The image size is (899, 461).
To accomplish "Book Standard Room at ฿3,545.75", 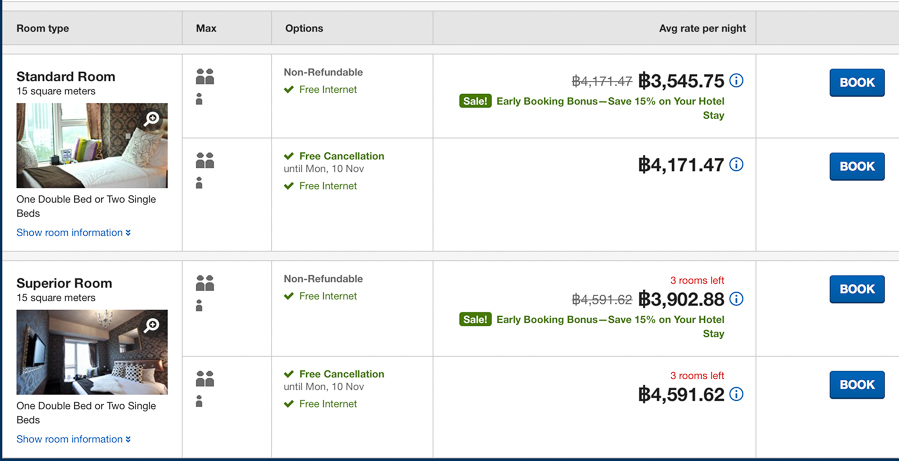I will [857, 83].
